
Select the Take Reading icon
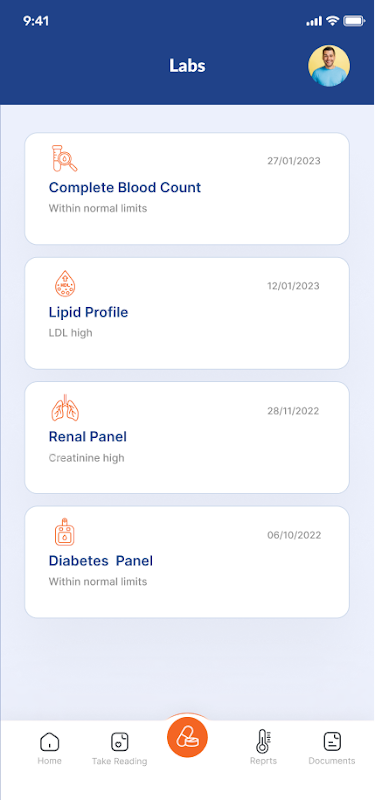coord(119,741)
